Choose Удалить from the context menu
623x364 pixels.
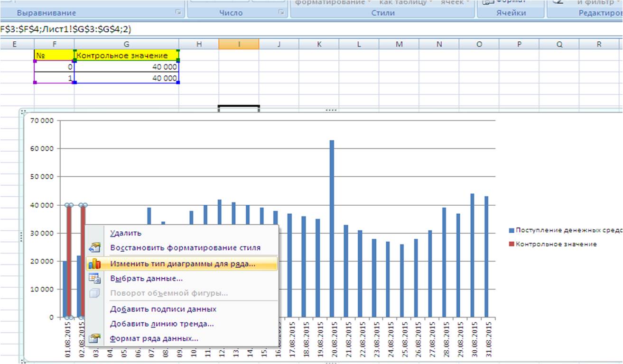126,233
